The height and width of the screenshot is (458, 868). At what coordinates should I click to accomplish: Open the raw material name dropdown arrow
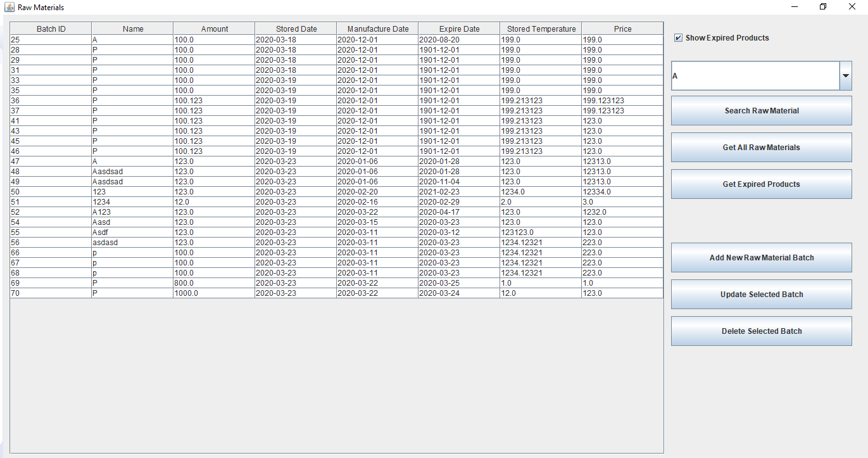[845, 76]
